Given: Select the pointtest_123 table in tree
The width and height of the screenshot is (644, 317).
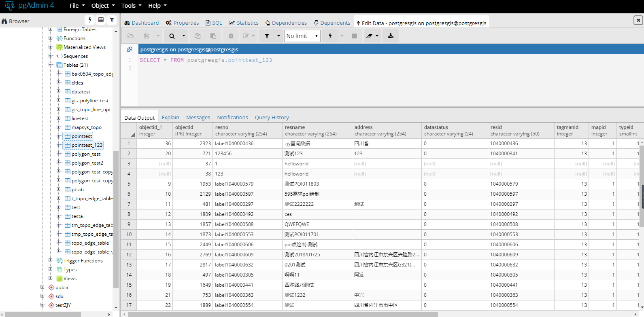Looking at the screenshot, I should tap(87, 145).
